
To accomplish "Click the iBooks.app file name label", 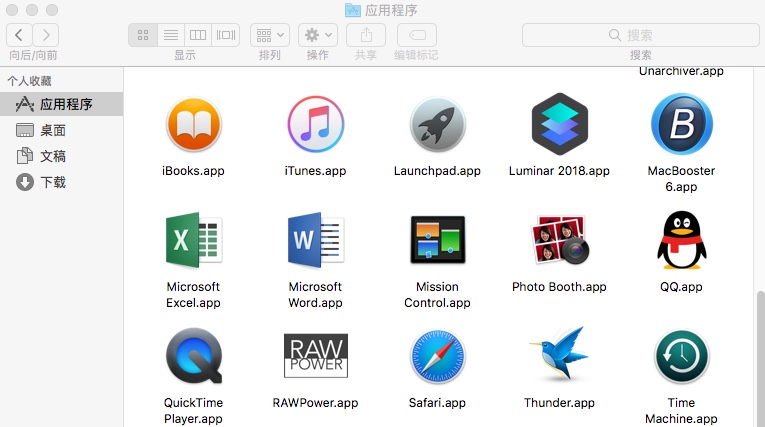I will pyautogui.click(x=193, y=171).
